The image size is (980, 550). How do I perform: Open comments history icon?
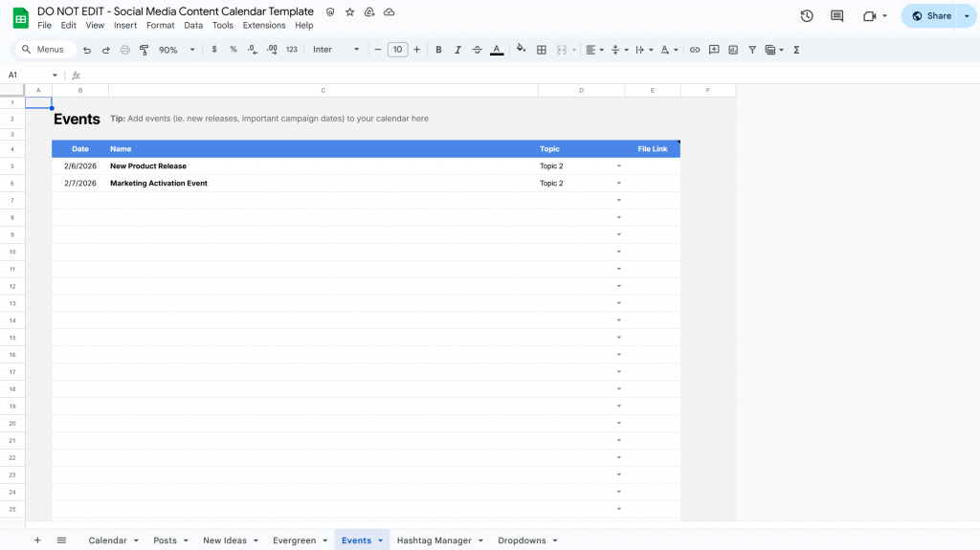pyautogui.click(x=836, y=16)
